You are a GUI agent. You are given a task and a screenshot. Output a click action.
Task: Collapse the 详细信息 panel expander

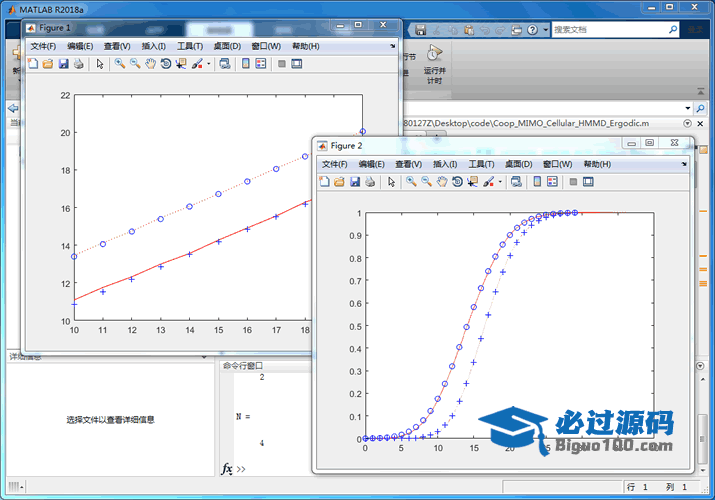[204, 357]
